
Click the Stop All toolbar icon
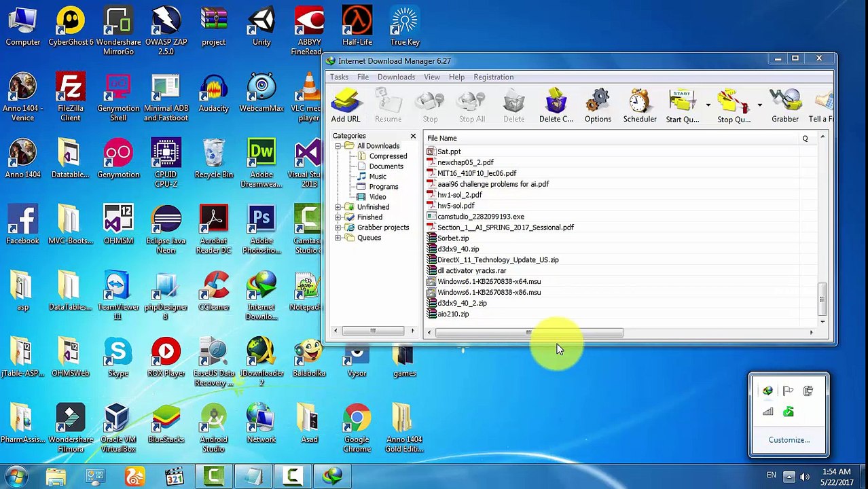click(x=471, y=105)
